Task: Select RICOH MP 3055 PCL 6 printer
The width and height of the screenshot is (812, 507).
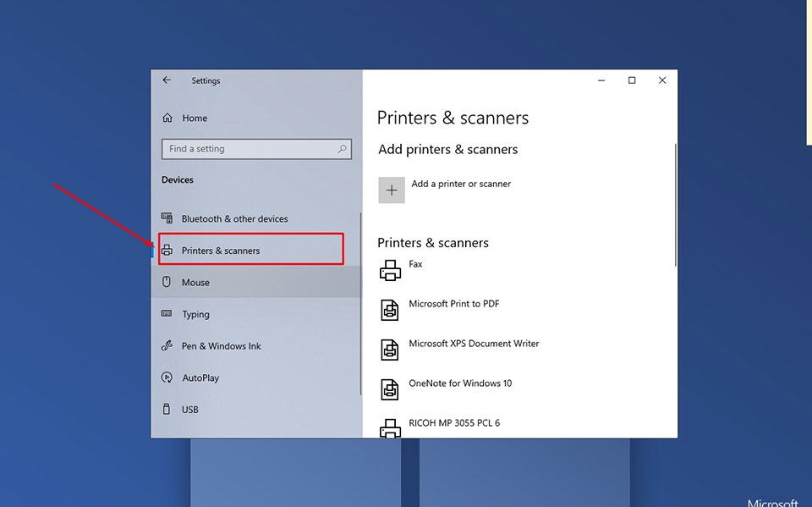Action: tap(454, 423)
